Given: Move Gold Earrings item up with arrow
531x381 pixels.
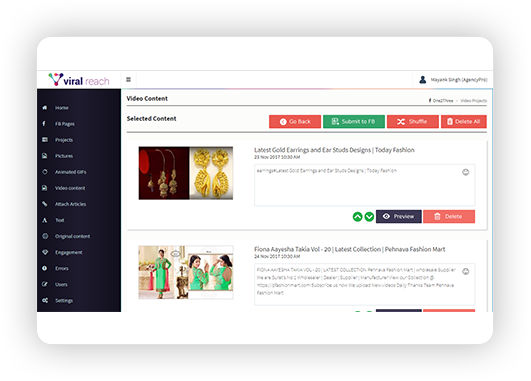Looking at the screenshot, I should point(357,216).
